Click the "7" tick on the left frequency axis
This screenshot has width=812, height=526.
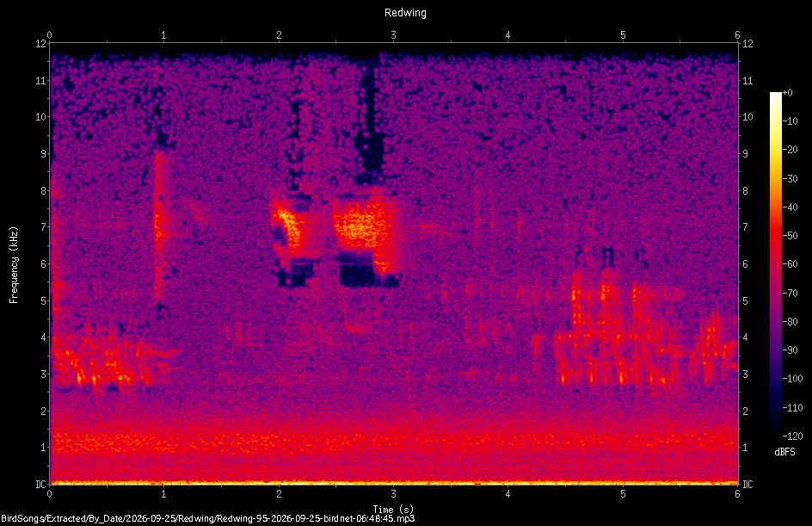(x=43, y=227)
